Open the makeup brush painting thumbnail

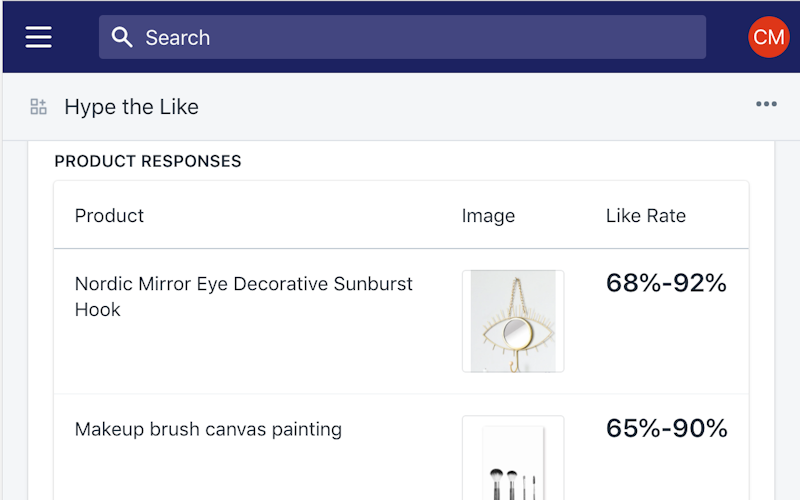tap(513, 458)
